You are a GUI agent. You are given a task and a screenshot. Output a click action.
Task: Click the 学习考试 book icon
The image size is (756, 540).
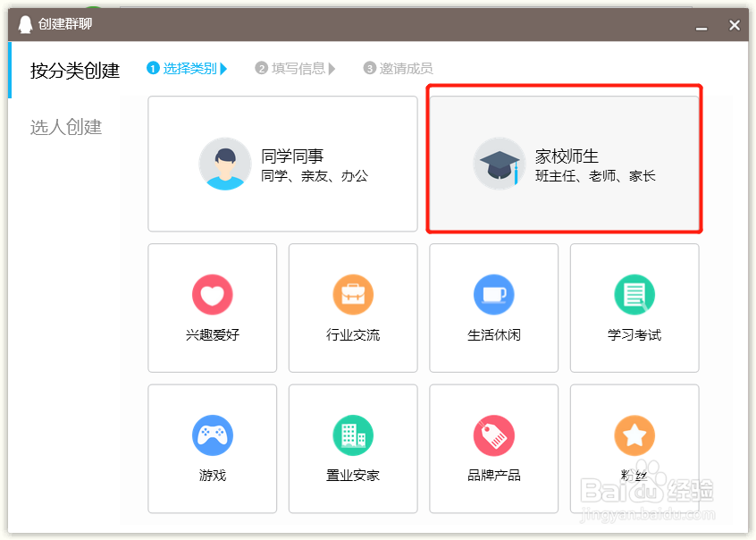(x=634, y=294)
